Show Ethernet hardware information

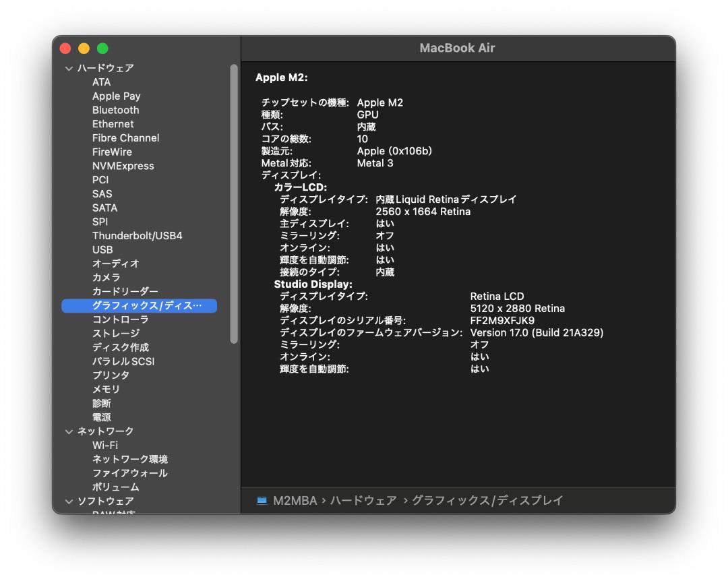pyautogui.click(x=113, y=124)
